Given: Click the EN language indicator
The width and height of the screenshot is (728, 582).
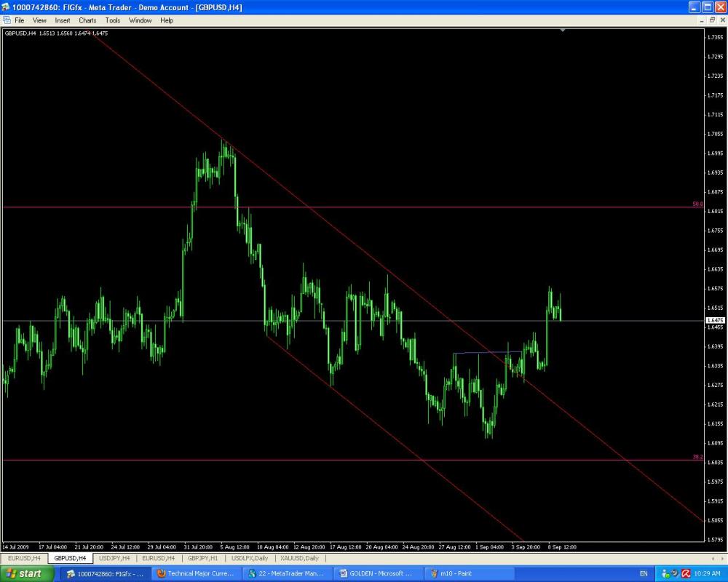Looking at the screenshot, I should 644,574.
